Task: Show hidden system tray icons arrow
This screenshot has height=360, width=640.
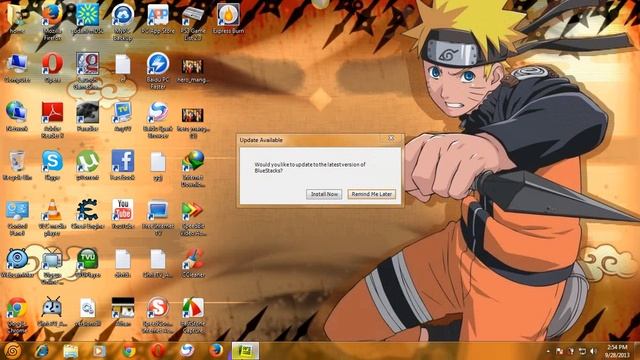Action: [x=548, y=351]
